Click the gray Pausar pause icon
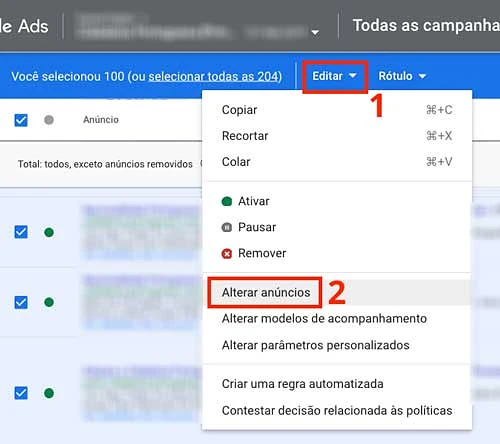The height and width of the screenshot is (444, 500). pos(227,227)
